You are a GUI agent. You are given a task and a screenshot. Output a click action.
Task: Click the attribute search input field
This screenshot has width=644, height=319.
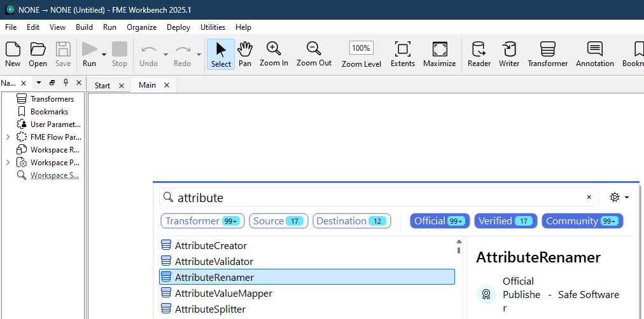[x=378, y=197]
